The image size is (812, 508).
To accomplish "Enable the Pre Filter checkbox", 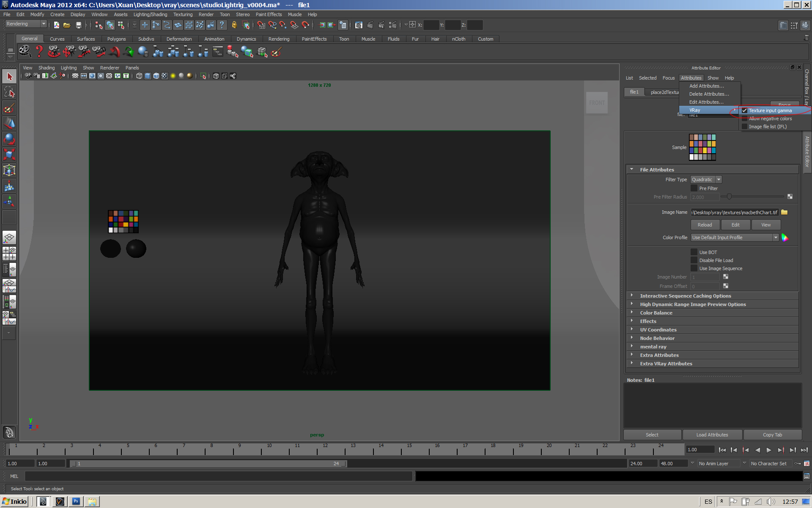I will coord(694,188).
